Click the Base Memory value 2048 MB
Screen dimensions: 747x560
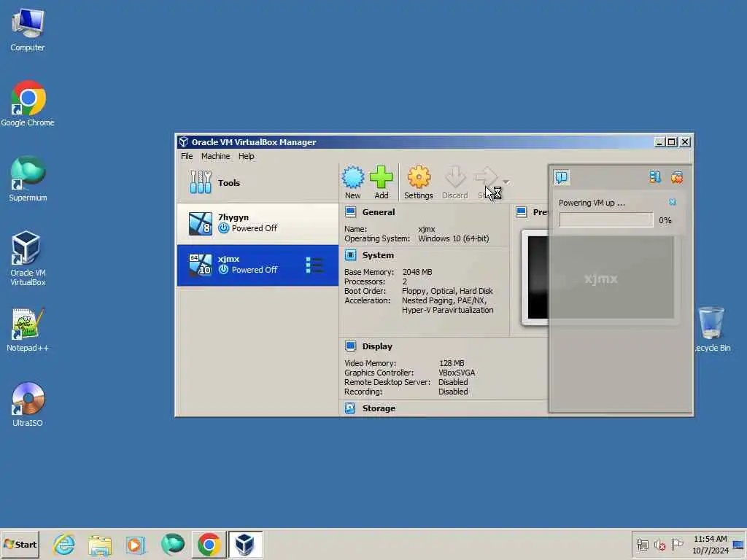point(417,273)
